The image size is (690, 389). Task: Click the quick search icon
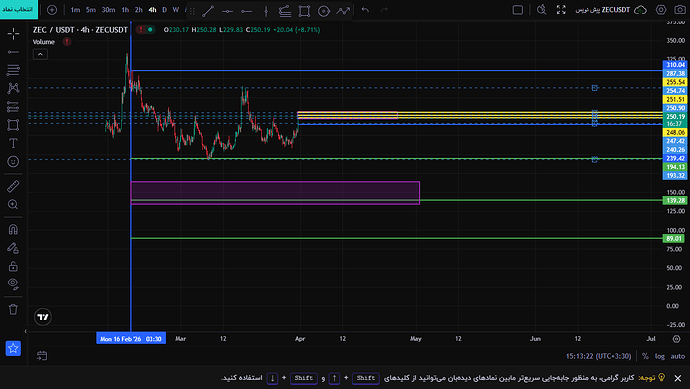click(542, 10)
